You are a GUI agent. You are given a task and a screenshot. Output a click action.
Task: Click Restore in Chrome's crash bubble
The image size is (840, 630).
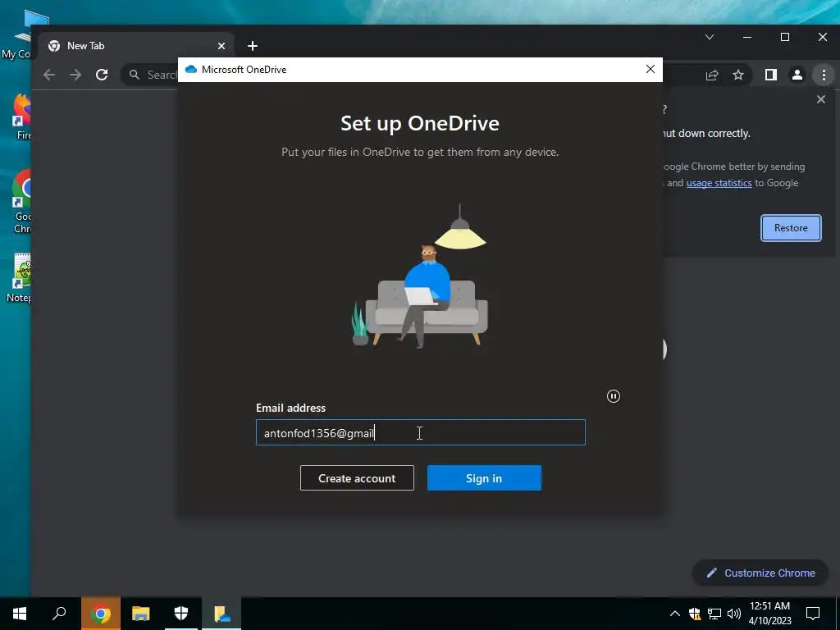(791, 228)
